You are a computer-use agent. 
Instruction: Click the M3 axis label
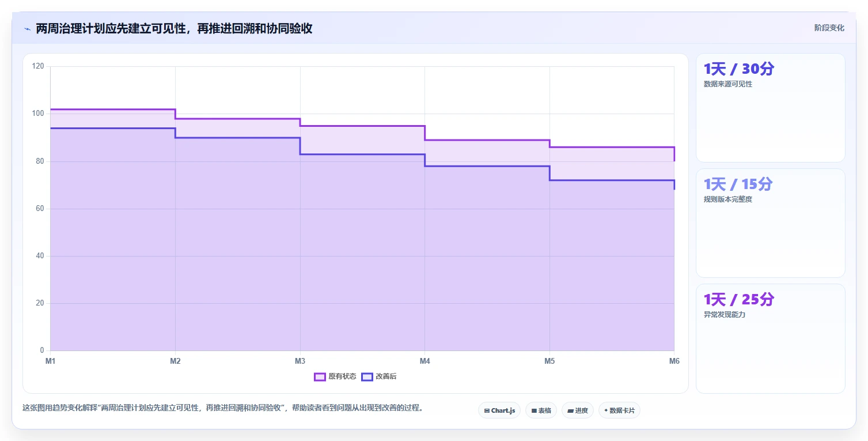point(300,361)
